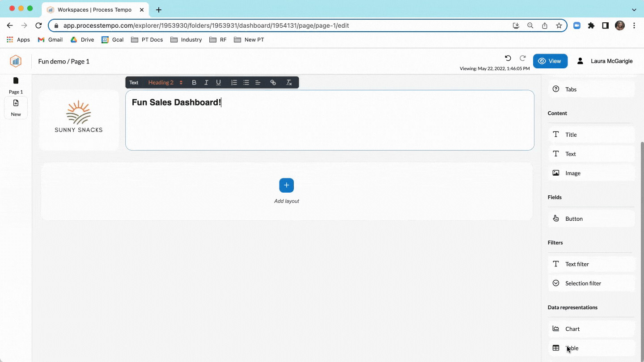This screenshot has width=644, height=362.
Task: Click the Text label in formatting toolbar
Action: point(134,82)
